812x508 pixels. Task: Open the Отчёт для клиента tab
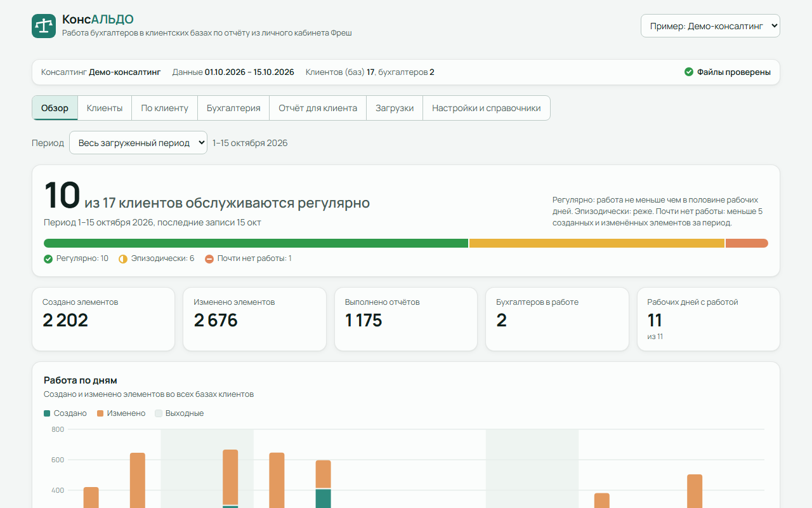point(318,108)
